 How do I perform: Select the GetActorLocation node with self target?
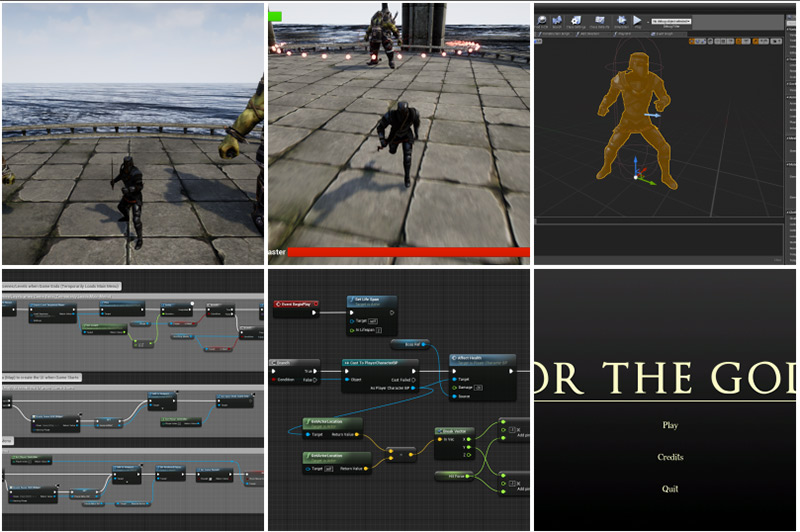(x=337, y=462)
